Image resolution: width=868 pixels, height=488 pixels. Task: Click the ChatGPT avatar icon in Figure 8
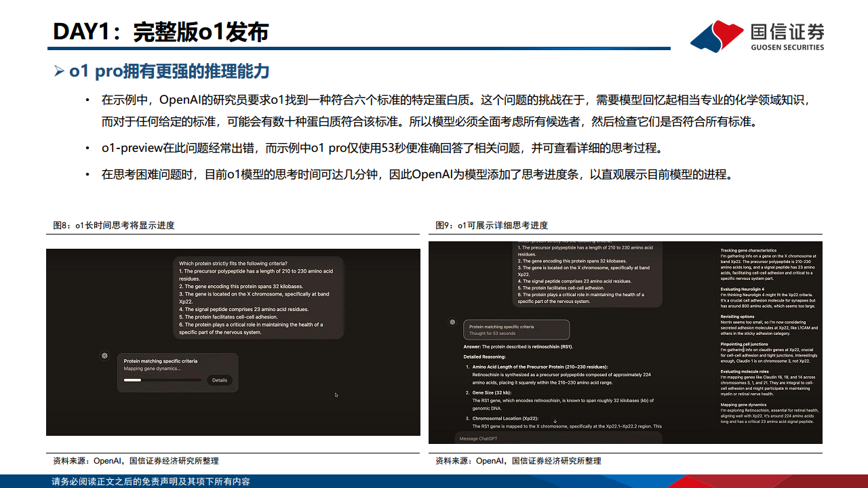coord(104,355)
